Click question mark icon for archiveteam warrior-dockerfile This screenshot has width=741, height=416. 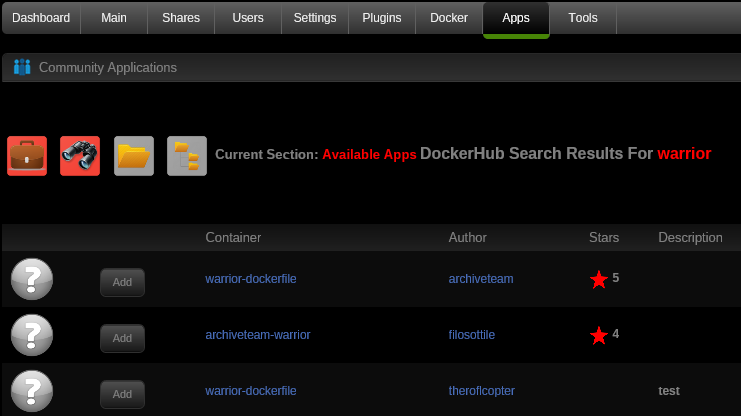pos(32,279)
